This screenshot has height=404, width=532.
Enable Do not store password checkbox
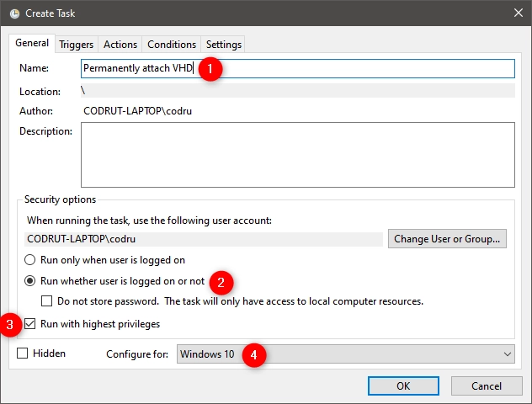click(x=46, y=301)
